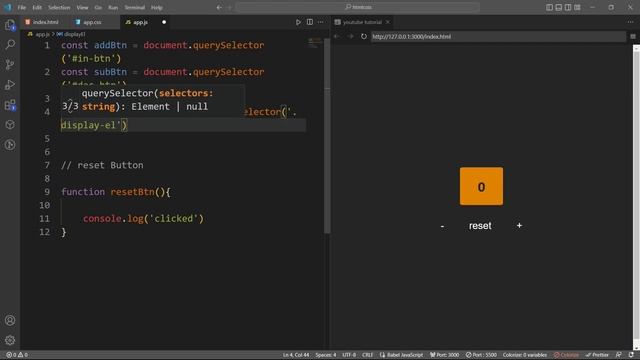Click the Run Code play icon
The image size is (640, 360).
click(298, 22)
